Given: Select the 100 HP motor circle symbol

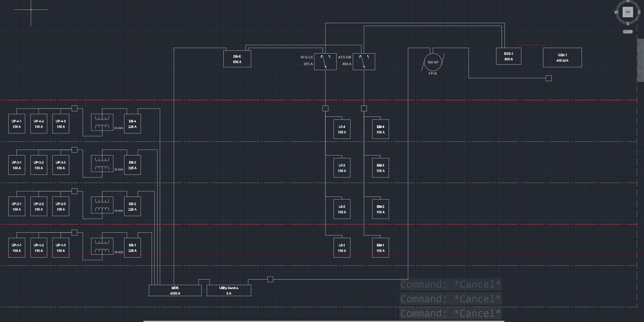Looking at the screenshot, I should [433, 62].
